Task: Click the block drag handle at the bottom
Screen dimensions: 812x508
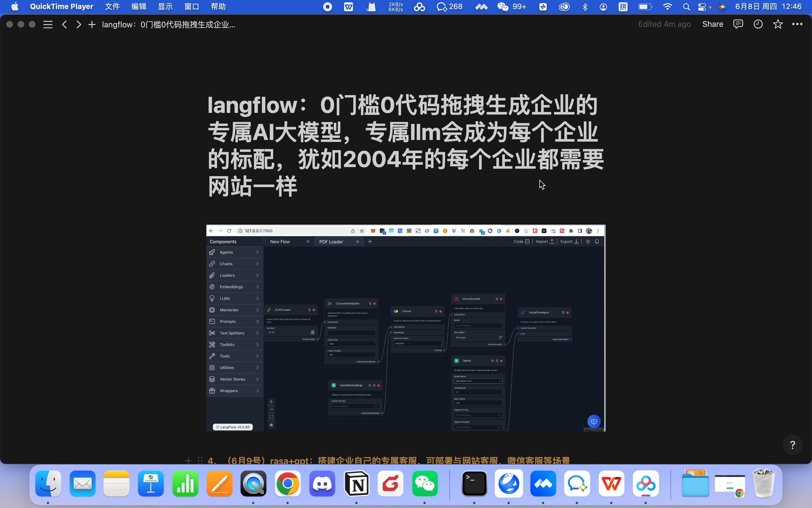Action: pos(200,460)
